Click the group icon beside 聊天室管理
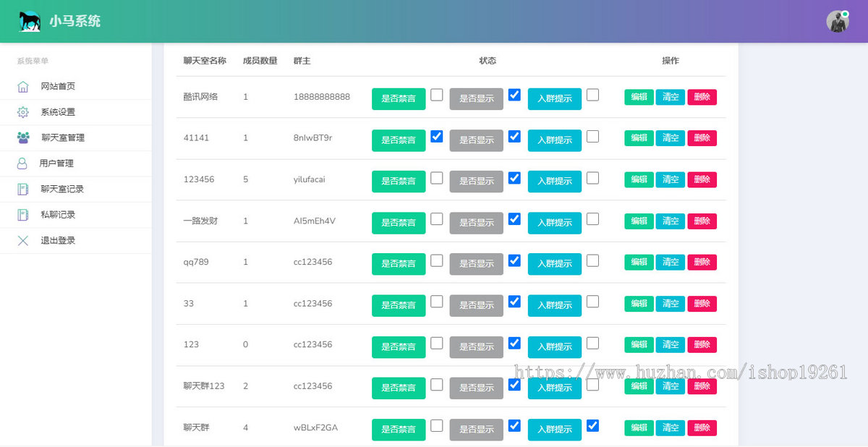868x447 pixels. point(23,137)
